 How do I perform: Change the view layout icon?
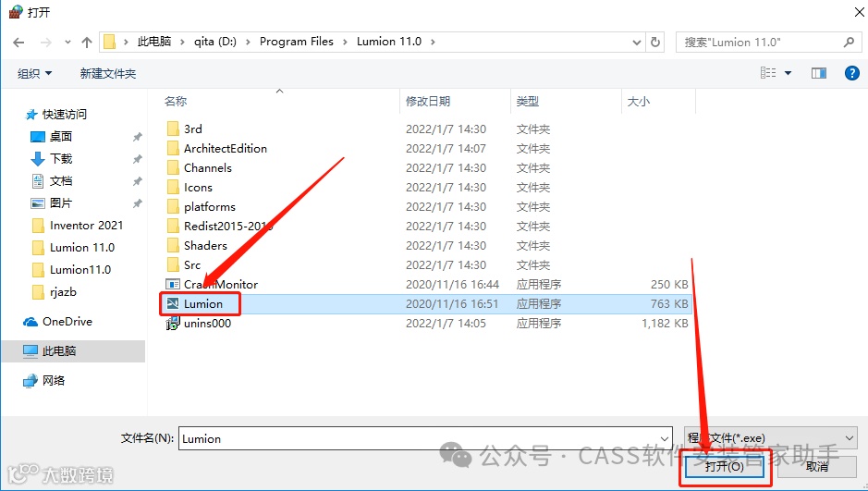click(768, 73)
